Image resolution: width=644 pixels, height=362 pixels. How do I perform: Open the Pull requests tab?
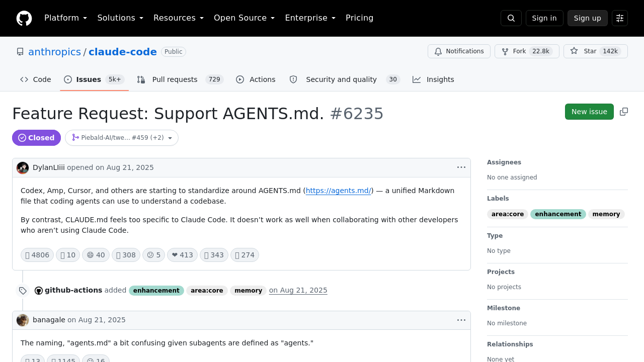click(x=180, y=79)
